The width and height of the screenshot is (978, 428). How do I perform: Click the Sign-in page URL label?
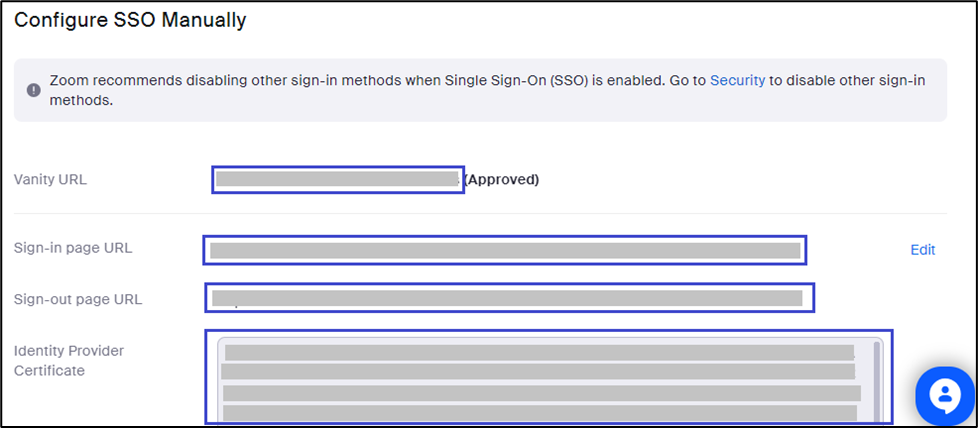pos(73,248)
